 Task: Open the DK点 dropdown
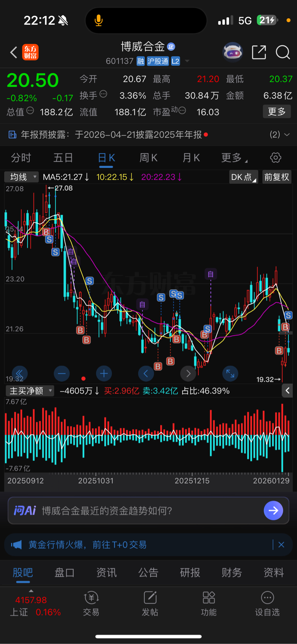tap(243, 177)
